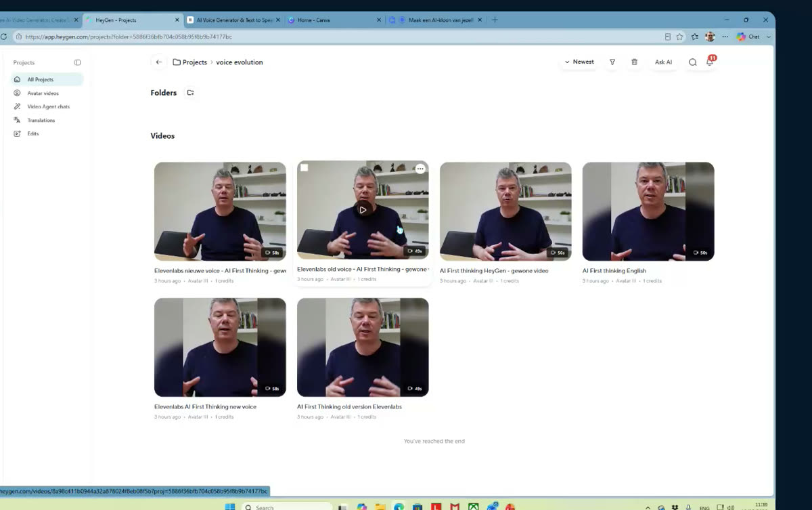This screenshot has width=812, height=510.
Task: Open the Xbox app from the taskbar
Action: coord(474,507)
